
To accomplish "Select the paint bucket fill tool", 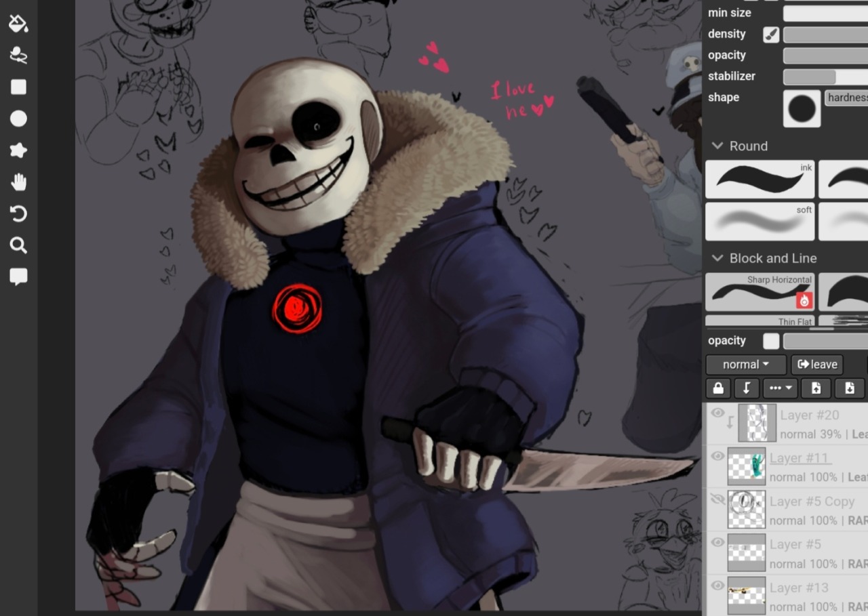I will 18,24.
